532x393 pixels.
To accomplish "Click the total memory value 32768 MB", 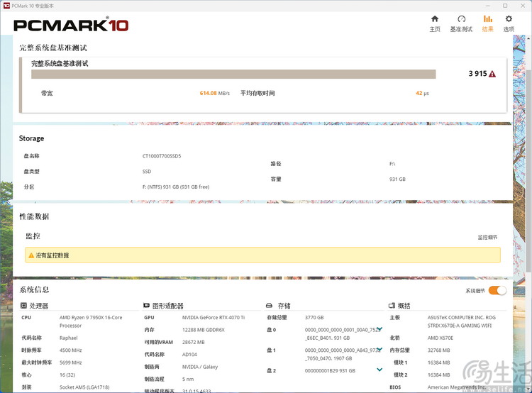I will [x=438, y=350].
